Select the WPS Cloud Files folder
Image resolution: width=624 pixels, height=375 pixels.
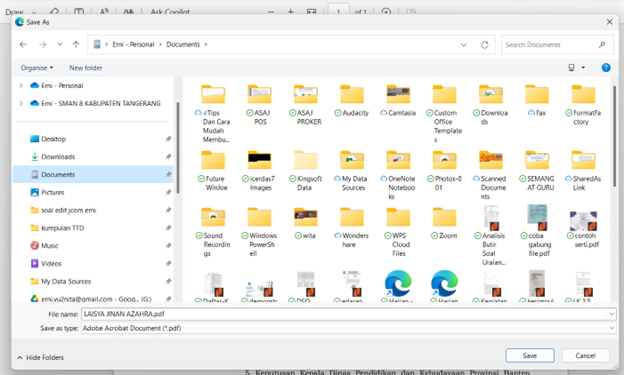[398, 232]
